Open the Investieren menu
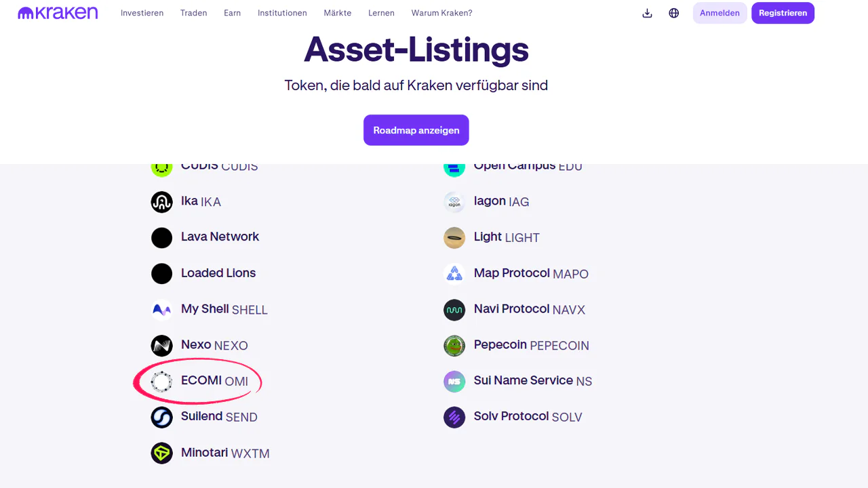This screenshot has height=488, width=868. coord(142,13)
